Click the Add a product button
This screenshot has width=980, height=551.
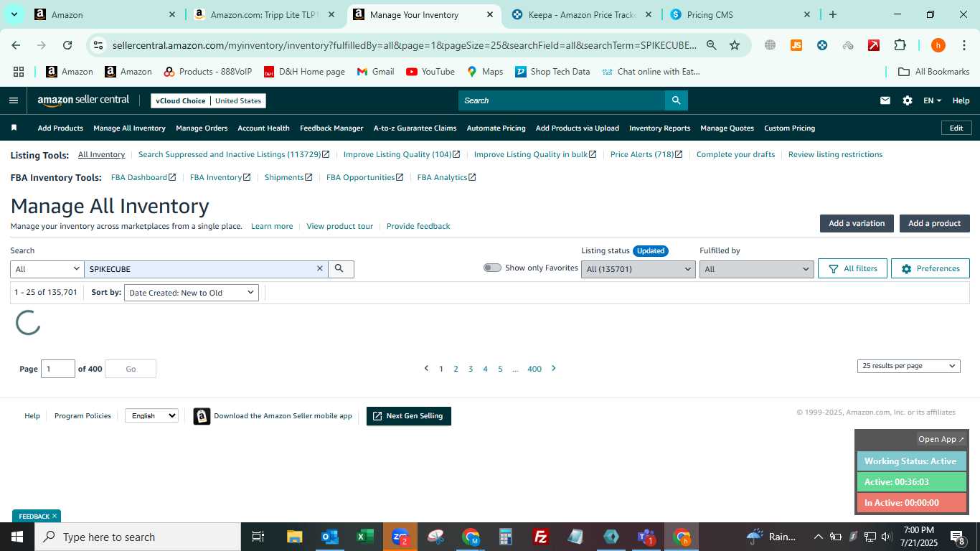coord(934,223)
